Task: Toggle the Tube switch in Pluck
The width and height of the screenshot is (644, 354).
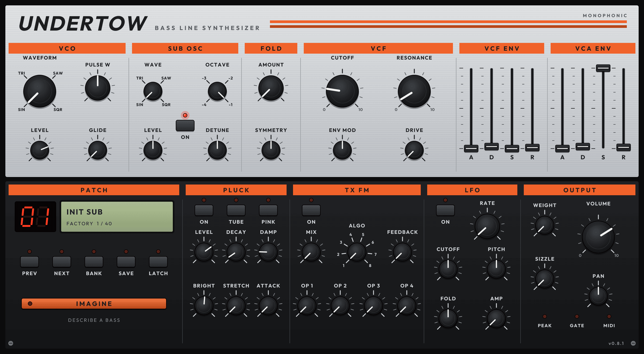Action: click(x=236, y=210)
